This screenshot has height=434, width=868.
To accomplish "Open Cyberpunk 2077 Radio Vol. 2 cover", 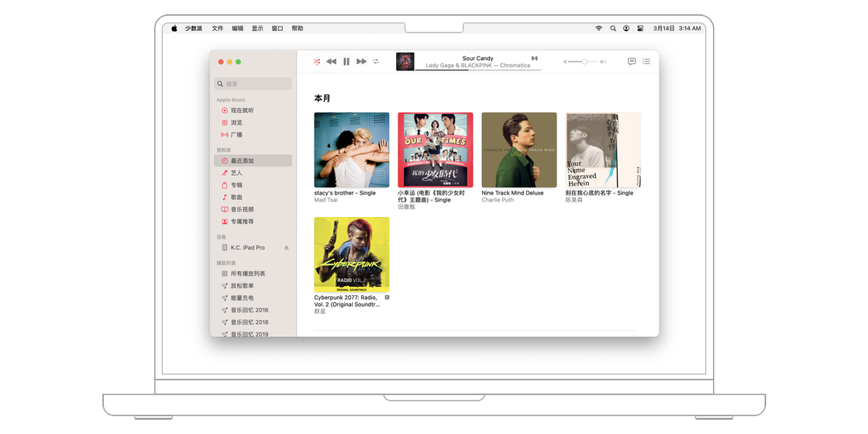I will click(x=352, y=255).
